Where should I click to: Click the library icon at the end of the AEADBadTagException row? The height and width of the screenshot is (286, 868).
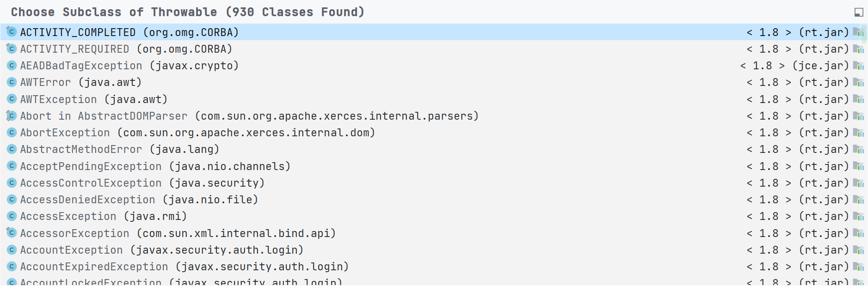(x=859, y=66)
